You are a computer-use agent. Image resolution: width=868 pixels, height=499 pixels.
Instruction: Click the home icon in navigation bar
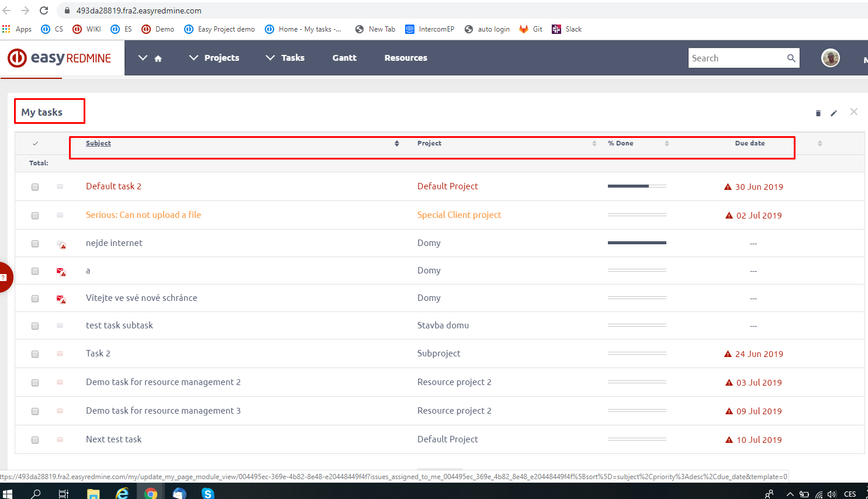158,58
